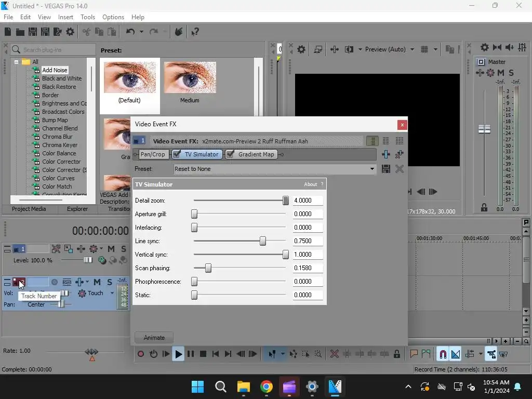
Task: Click the Vertical sync value field
Action: point(308,255)
